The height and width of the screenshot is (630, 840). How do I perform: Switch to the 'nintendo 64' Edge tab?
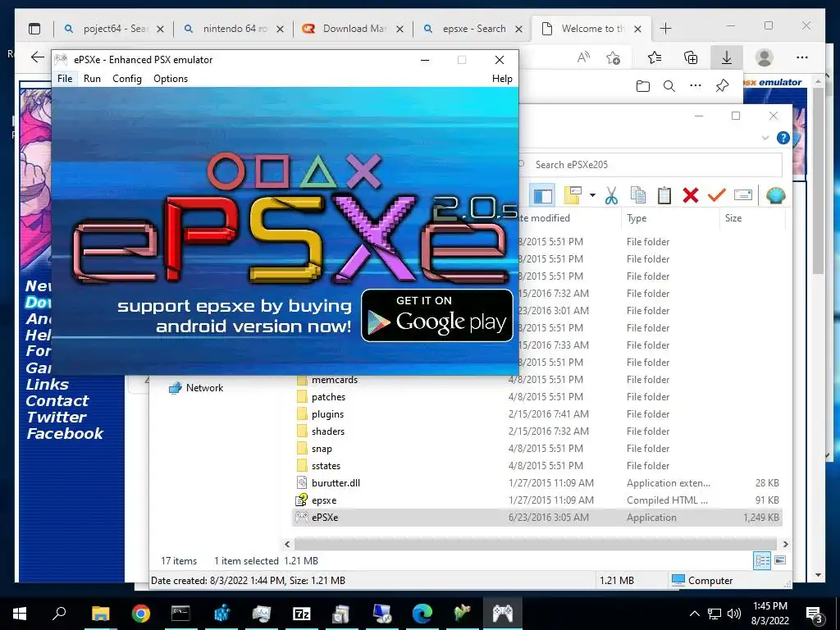[233, 29]
